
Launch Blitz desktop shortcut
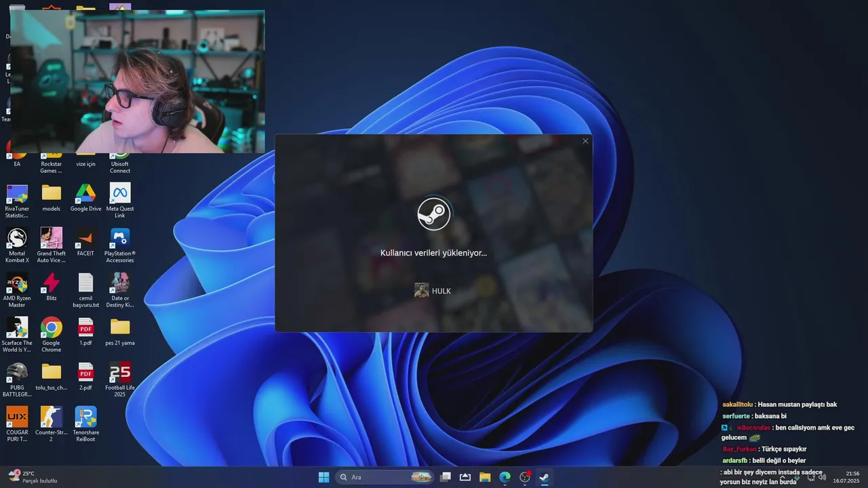pyautogui.click(x=52, y=287)
